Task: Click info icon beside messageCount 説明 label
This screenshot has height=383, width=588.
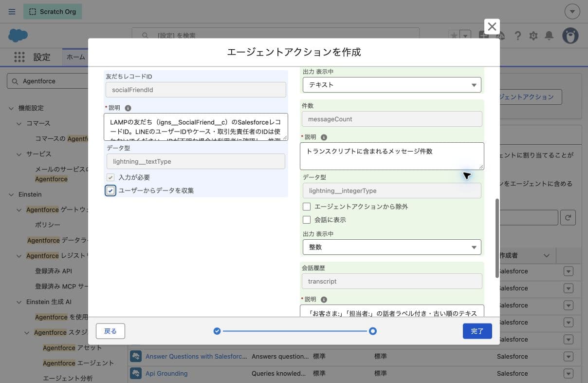Action: (324, 137)
